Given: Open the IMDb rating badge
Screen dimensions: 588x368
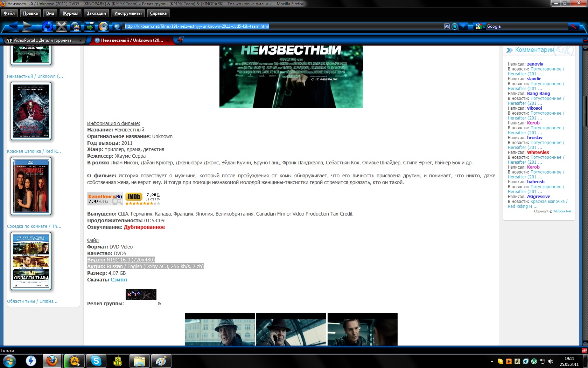Looking at the screenshot, I should (x=143, y=198).
